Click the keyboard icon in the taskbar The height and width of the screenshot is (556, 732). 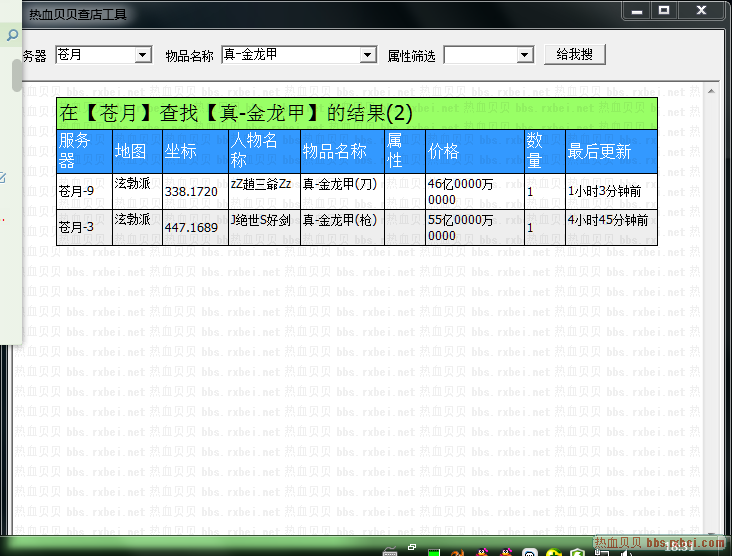[x=387, y=548]
